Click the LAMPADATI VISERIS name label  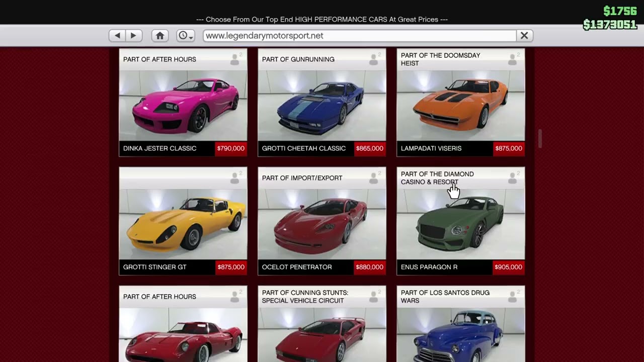point(431,148)
